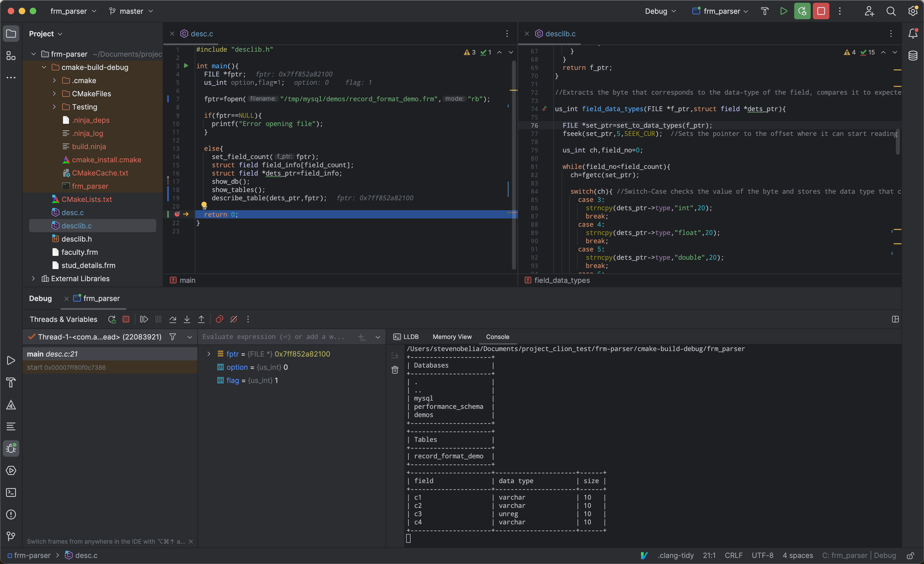This screenshot has width=924, height=564.
Task: Click the Build hammer icon in the top toolbar
Action: [x=765, y=11]
